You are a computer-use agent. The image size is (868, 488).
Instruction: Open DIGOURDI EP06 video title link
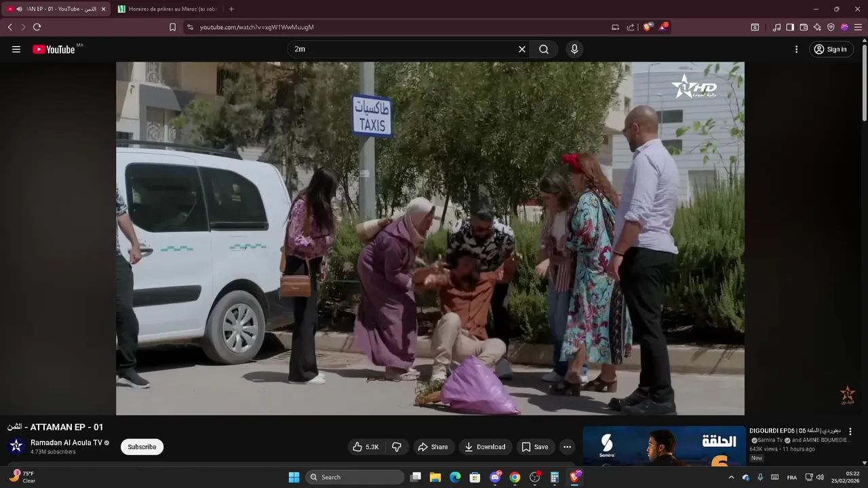click(795, 431)
